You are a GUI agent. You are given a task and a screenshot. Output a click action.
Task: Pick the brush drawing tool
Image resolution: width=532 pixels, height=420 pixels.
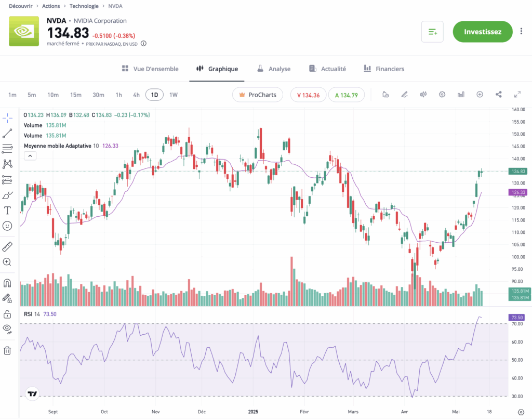click(x=7, y=195)
